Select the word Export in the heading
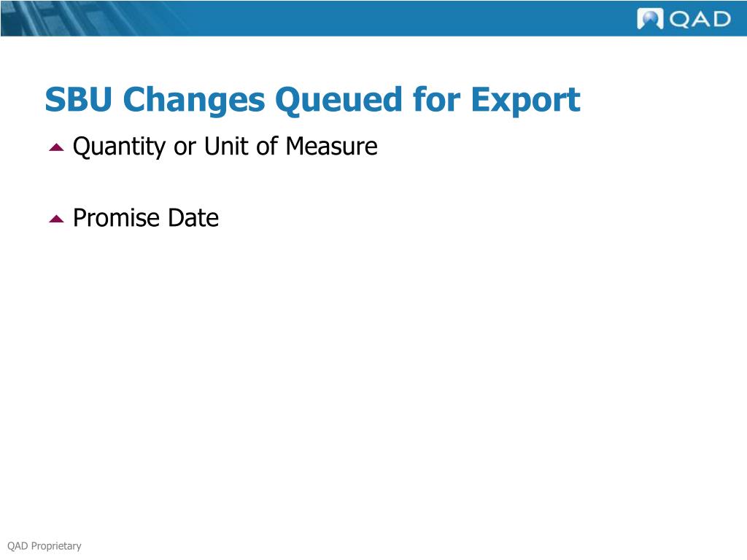 coord(525,100)
